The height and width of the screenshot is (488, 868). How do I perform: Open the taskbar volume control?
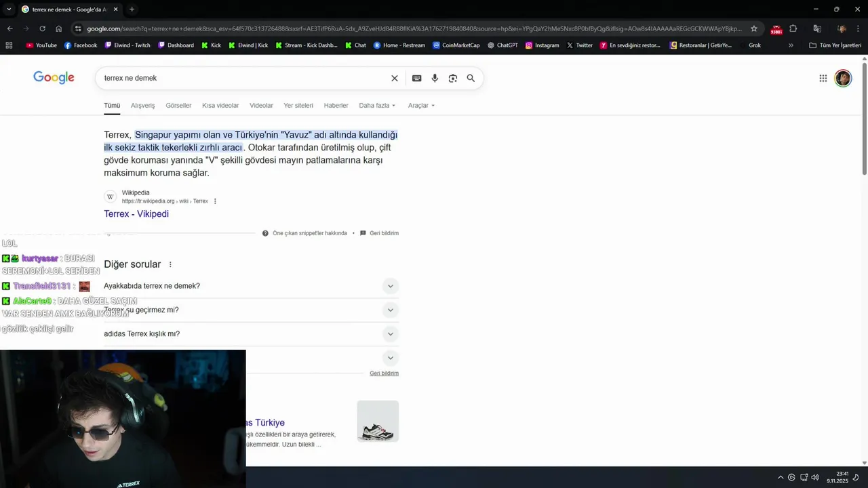coord(815,477)
